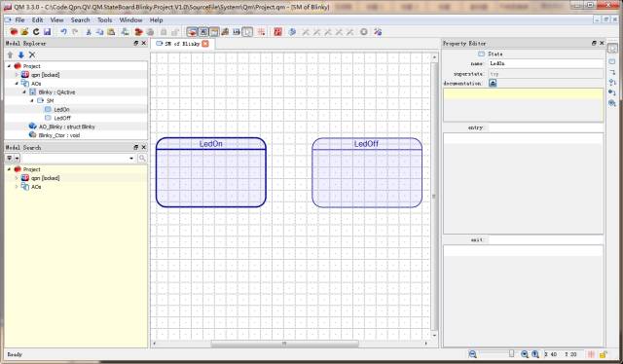Undock the Model Search panel

tap(136, 147)
